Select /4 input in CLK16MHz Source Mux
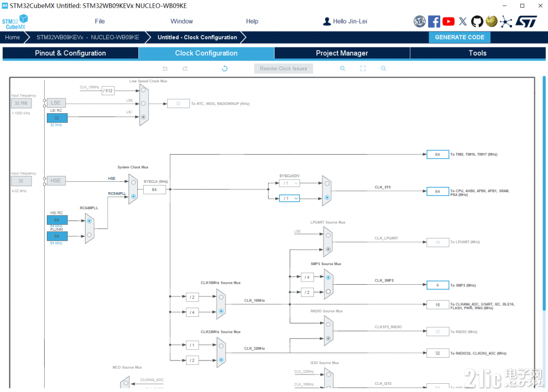548x392 pixels. pyautogui.click(x=221, y=311)
